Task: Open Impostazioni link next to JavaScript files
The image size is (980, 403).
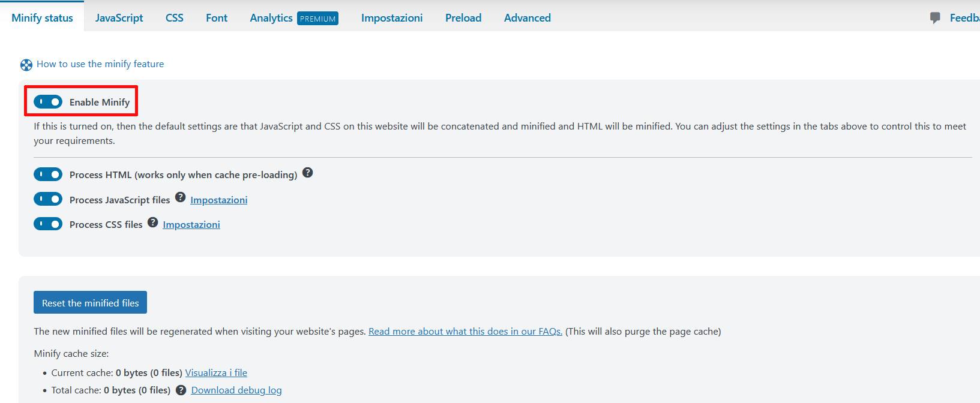Action: (219, 200)
